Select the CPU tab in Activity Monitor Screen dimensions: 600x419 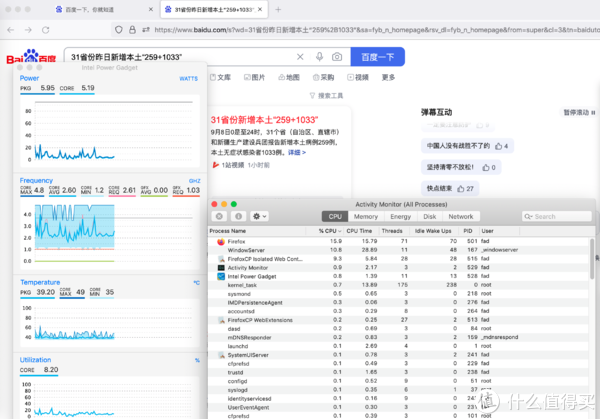pyautogui.click(x=335, y=217)
